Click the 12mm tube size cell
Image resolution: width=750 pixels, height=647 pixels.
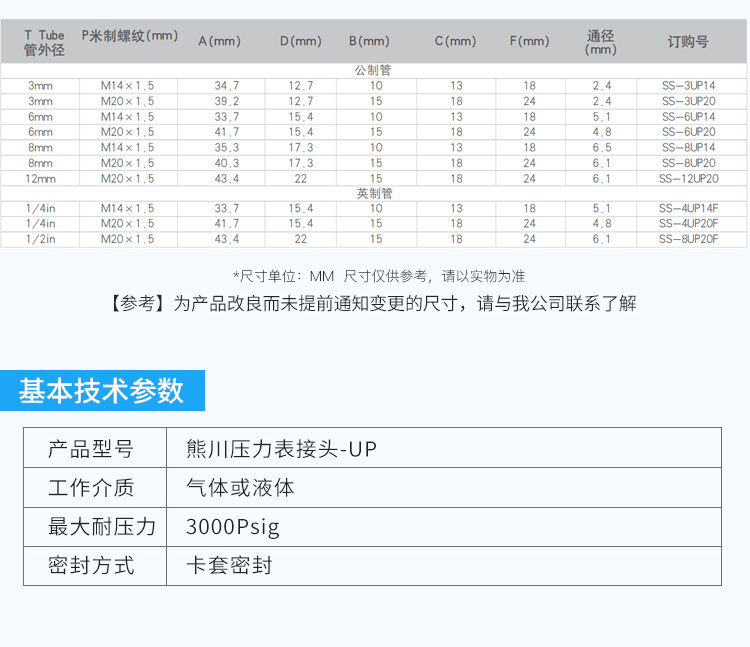pos(41,179)
